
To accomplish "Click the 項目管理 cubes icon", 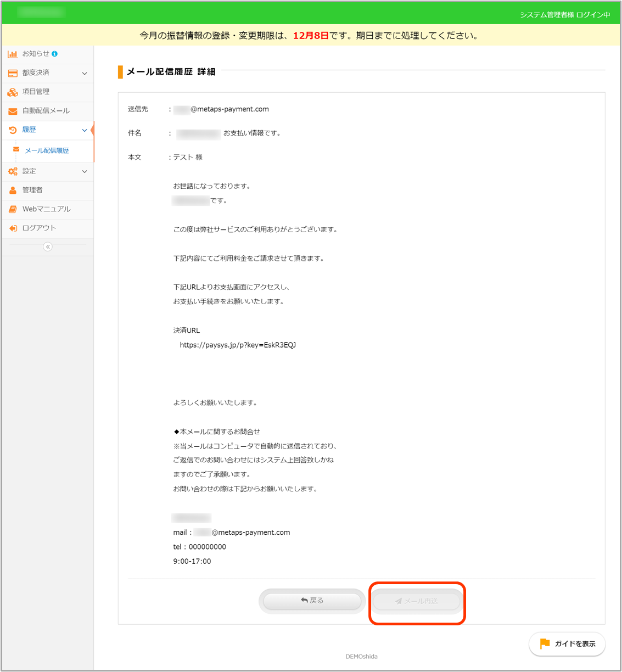I will coord(12,92).
